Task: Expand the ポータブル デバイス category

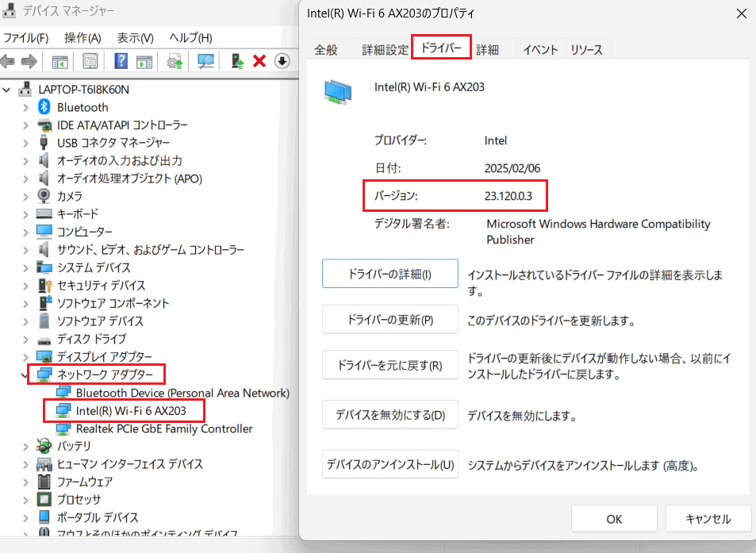Action: [x=26, y=518]
